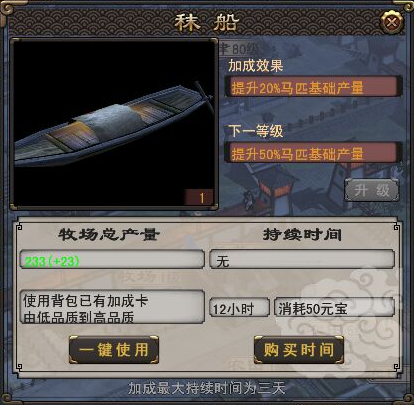Select the 提升20%马匹基础产量 effect bar
Screen dimensions: 414x405
tap(313, 87)
